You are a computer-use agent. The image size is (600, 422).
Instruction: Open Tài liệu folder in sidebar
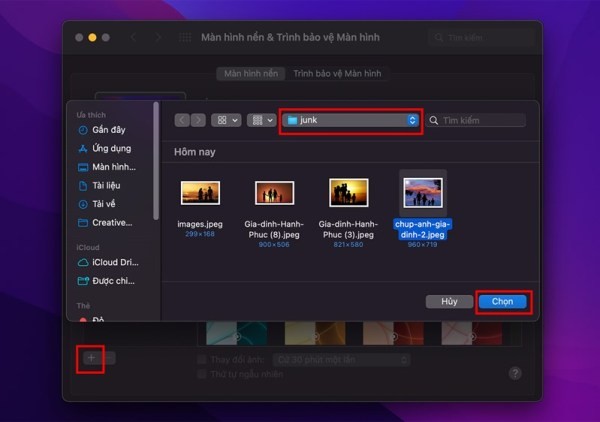pos(99,186)
